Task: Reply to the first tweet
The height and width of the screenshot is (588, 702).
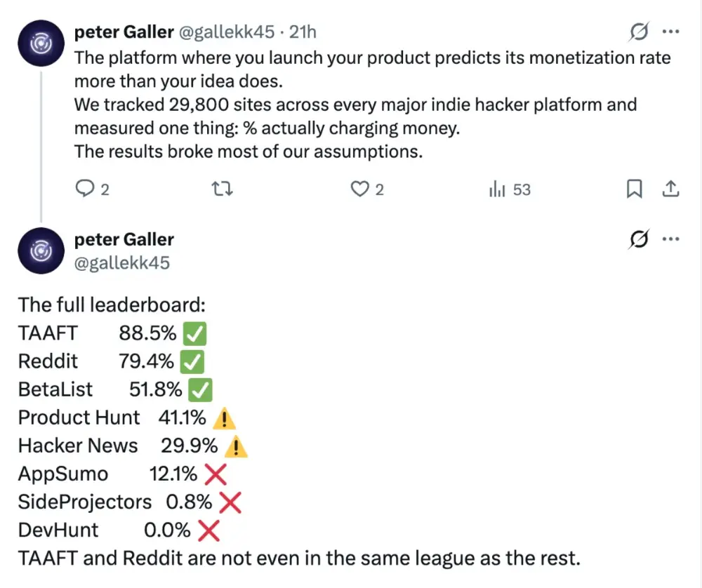Action: coord(84,189)
